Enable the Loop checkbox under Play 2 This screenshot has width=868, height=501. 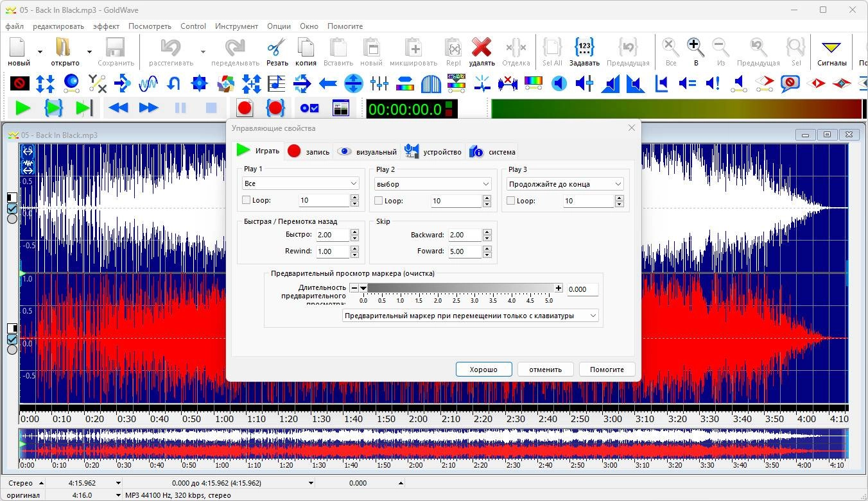[x=379, y=201]
